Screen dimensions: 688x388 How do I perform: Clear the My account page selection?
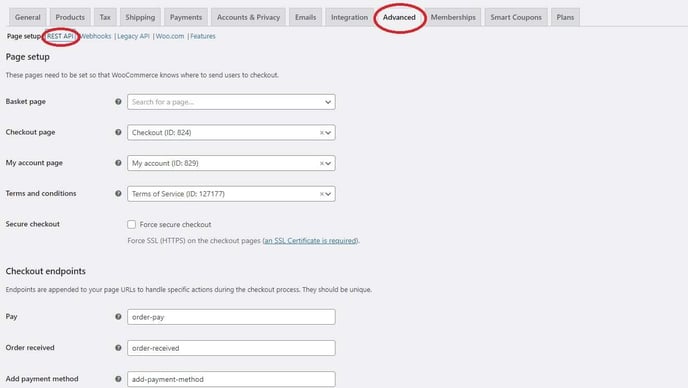point(322,163)
